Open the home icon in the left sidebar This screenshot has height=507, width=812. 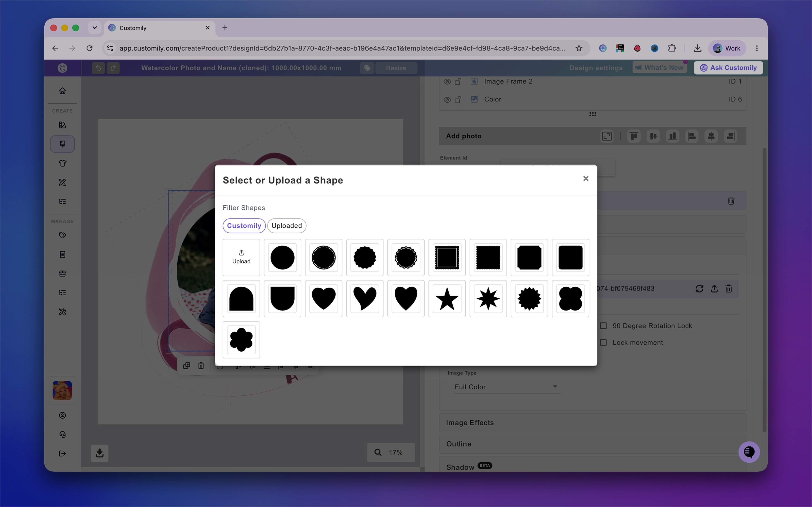(62, 91)
